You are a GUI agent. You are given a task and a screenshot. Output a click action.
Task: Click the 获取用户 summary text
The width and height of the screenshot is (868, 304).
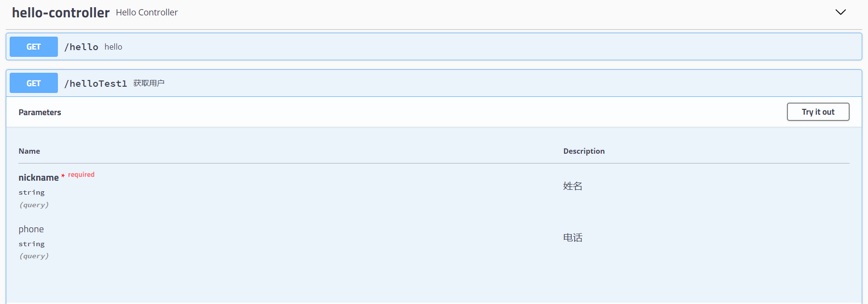point(149,83)
